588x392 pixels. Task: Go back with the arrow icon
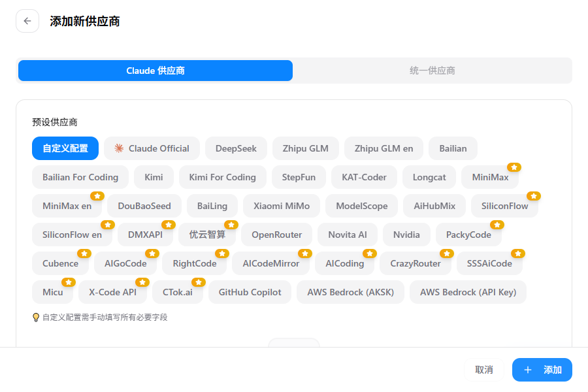pos(27,21)
